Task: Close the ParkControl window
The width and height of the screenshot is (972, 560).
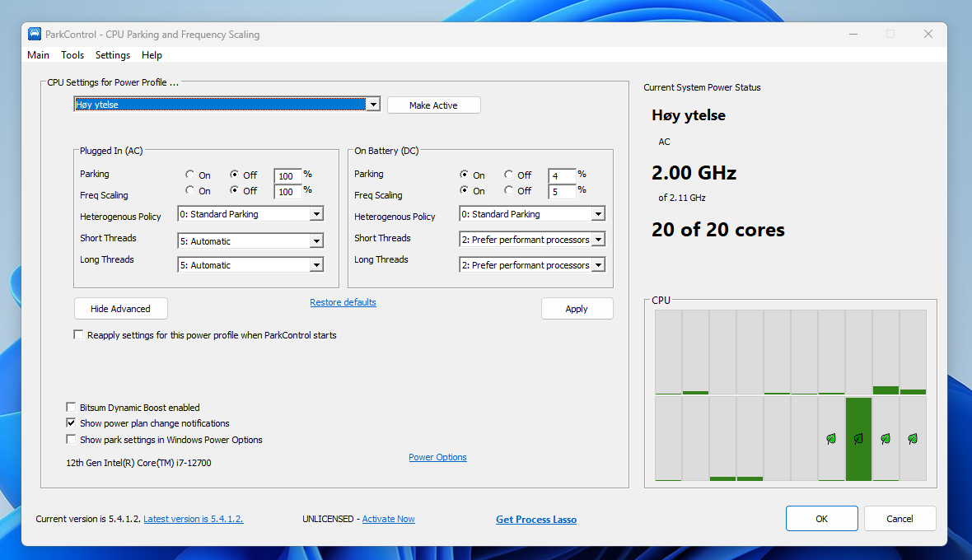Action: tap(928, 34)
